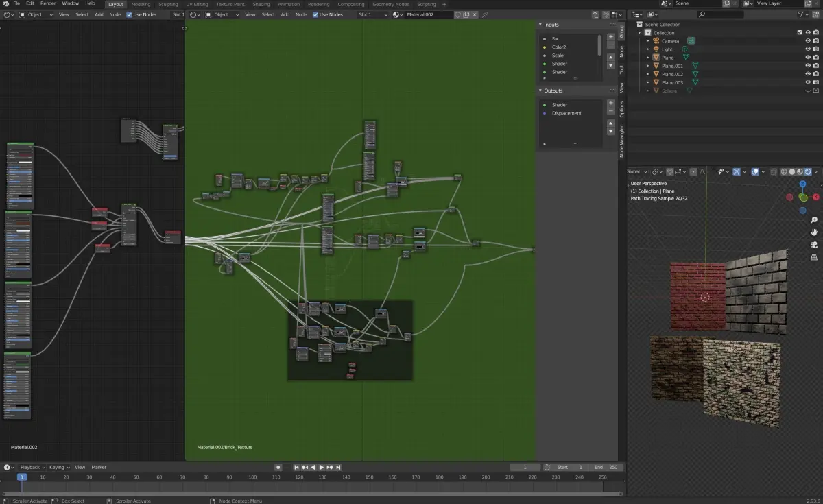823x504 pixels.
Task: Toggle Collection exclude checkbox in outliner
Action: pos(800,33)
